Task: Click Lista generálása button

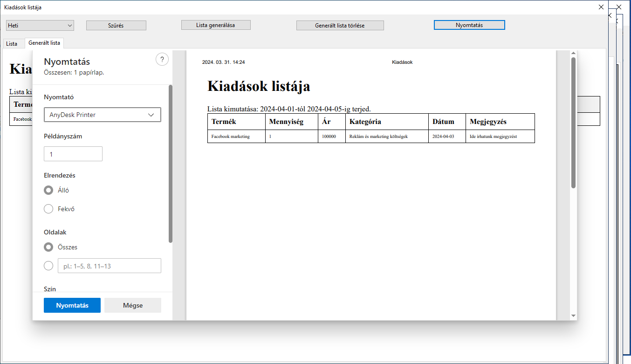Action: click(x=216, y=25)
